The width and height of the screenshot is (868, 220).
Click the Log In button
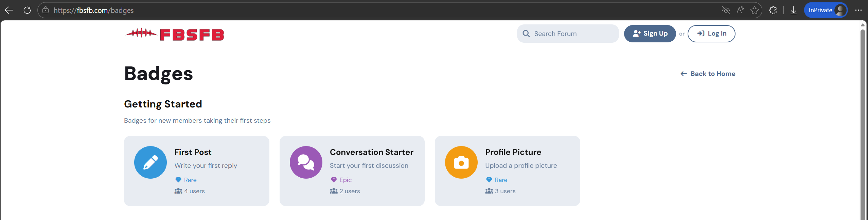711,34
